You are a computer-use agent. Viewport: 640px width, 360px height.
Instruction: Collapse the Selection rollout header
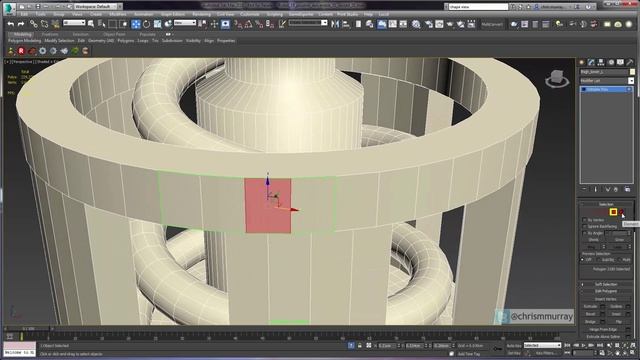pyautogui.click(x=606, y=204)
